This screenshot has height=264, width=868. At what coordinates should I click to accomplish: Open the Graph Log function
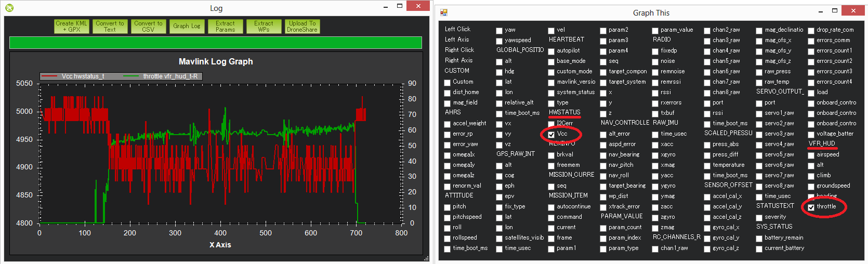(x=187, y=27)
